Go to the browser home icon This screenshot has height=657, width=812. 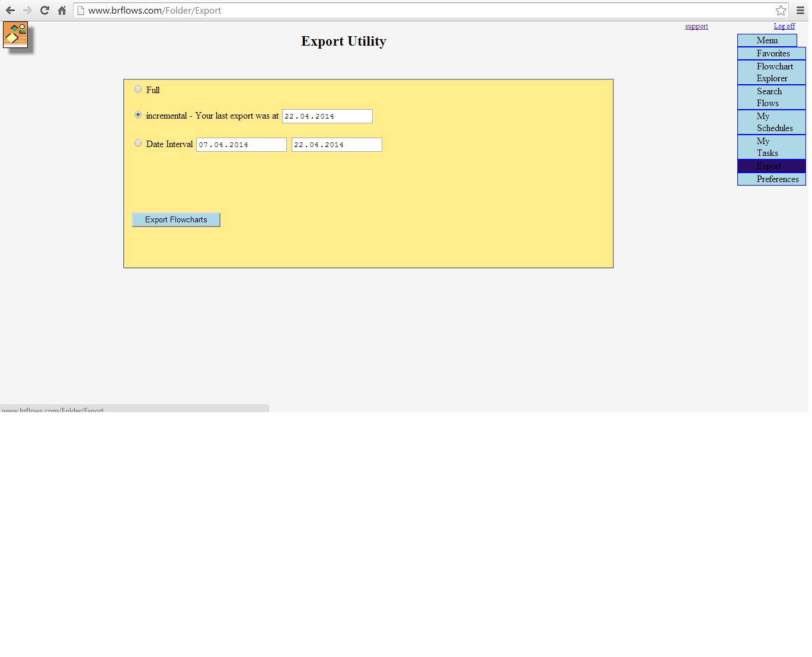[62, 10]
